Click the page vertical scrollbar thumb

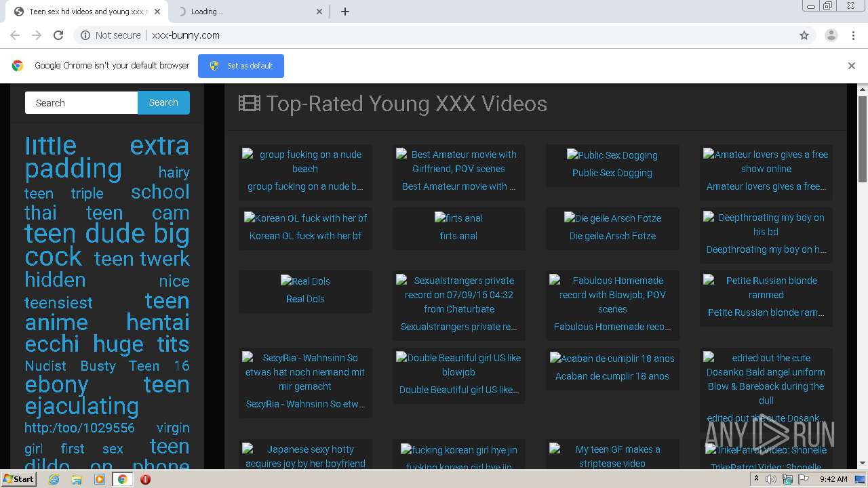tap(863, 139)
